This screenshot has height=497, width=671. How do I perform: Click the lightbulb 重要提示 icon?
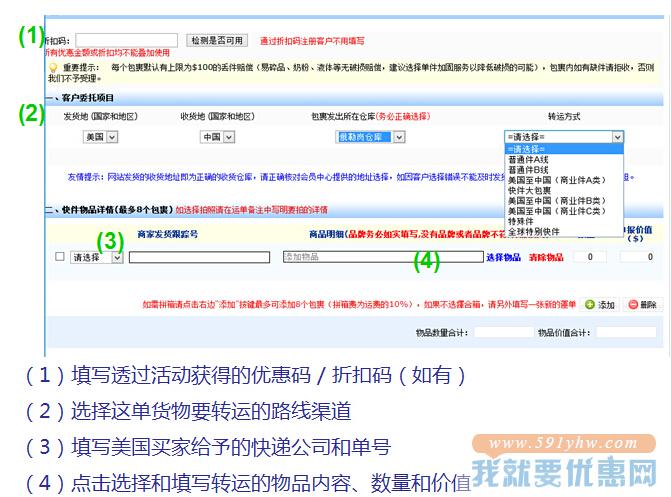click(53, 68)
